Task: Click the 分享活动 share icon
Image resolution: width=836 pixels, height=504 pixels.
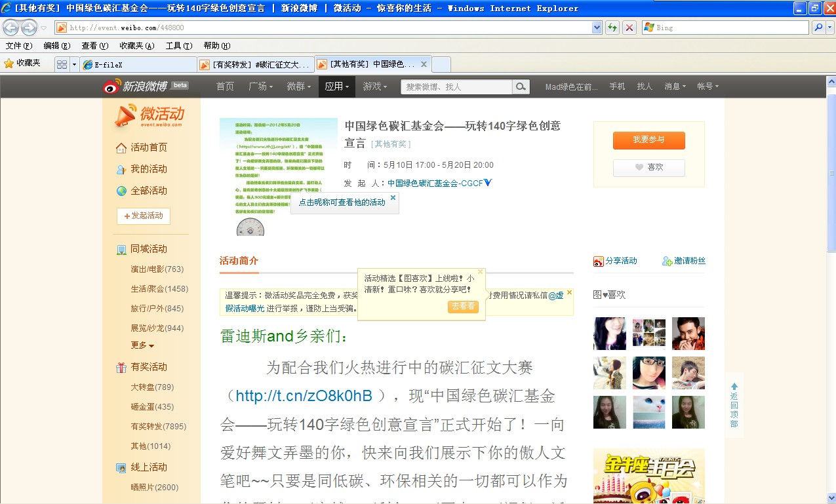Action: point(598,262)
